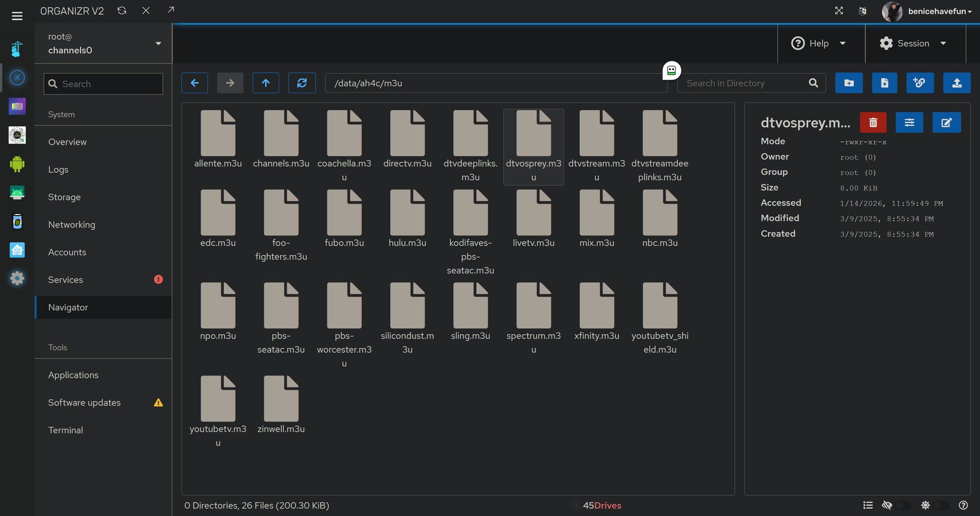The image size is (980, 516).
Task: Expand the Help dropdown menu
Action: pos(819,43)
